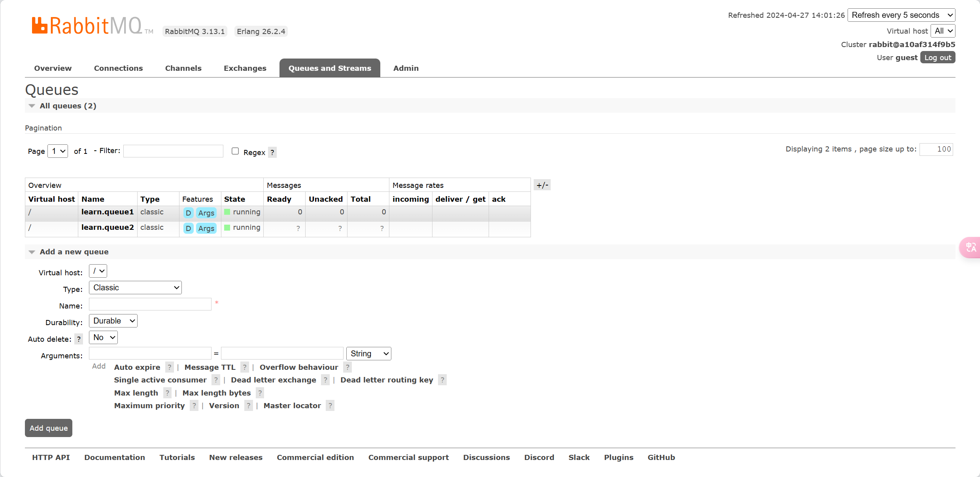Image resolution: width=980 pixels, height=477 pixels.
Task: Click the Args badge of learn.queue2
Action: (206, 228)
